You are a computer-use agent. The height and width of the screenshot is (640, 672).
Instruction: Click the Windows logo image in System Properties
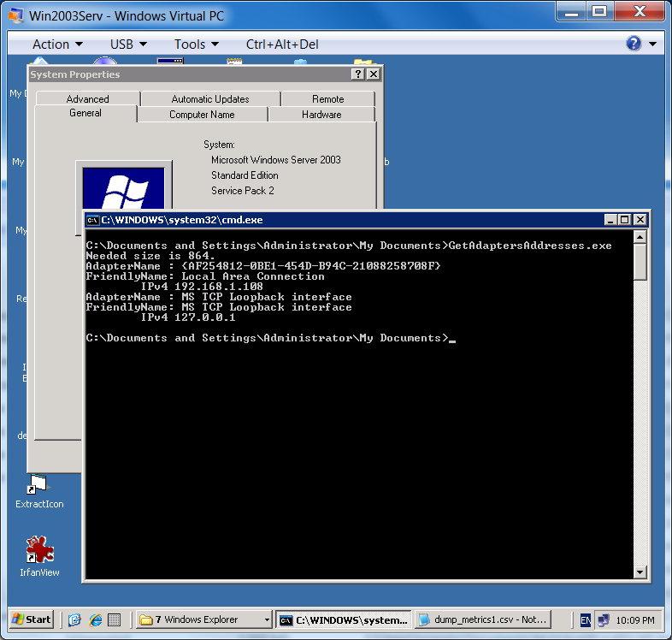(x=123, y=187)
